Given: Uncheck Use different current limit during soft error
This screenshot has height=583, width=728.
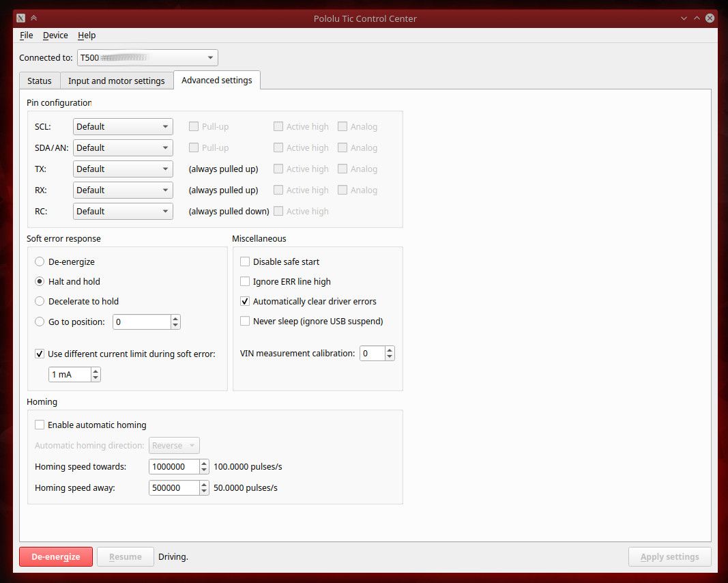Looking at the screenshot, I should pyautogui.click(x=40, y=354).
